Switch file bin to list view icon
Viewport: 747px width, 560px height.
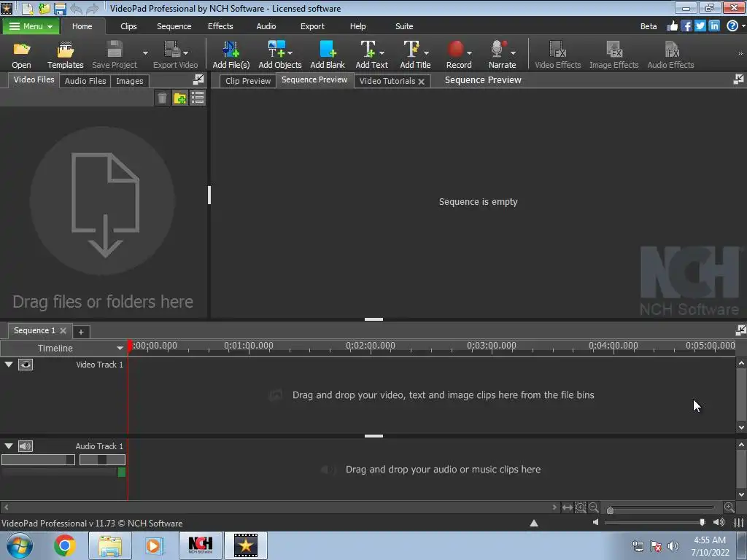[198, 98]
